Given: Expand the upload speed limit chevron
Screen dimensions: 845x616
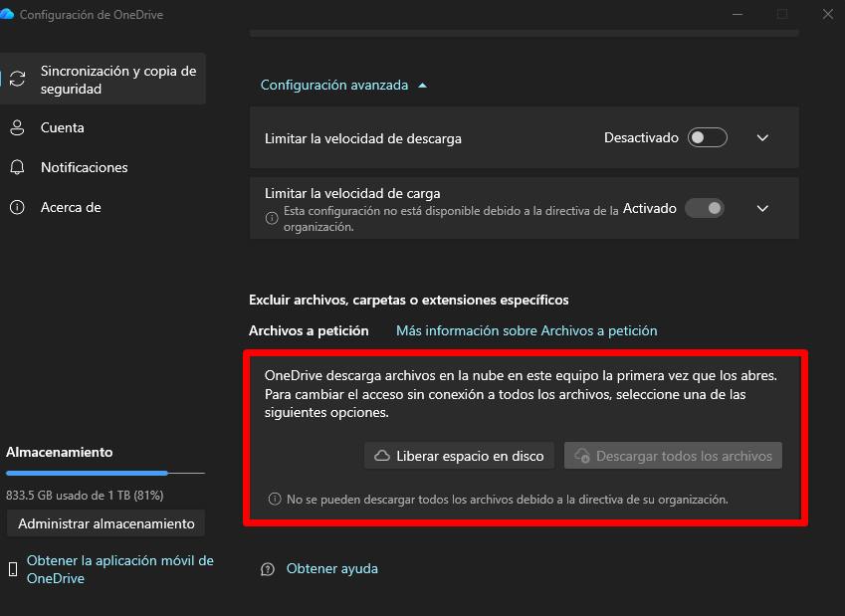Looking at the screenshot, I should coord(763,208).
